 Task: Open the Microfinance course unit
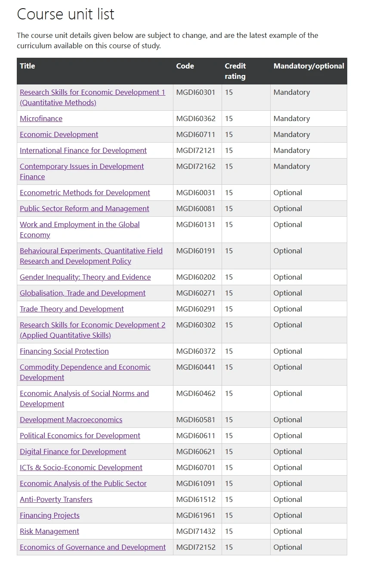[x=41, y=118]
